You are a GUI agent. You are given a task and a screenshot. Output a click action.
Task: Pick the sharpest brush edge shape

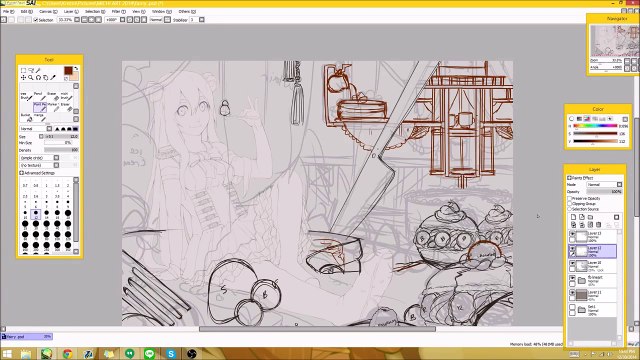coord(57,129)
